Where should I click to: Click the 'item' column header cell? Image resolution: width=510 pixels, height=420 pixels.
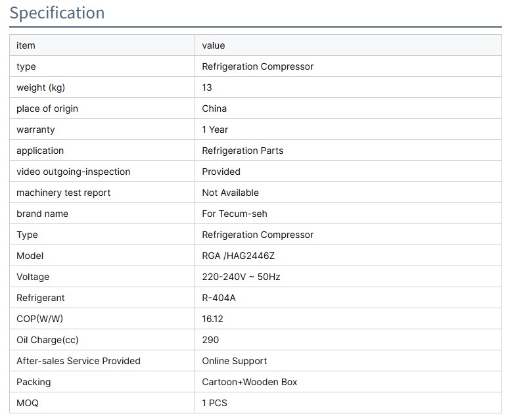coord(26,45)
